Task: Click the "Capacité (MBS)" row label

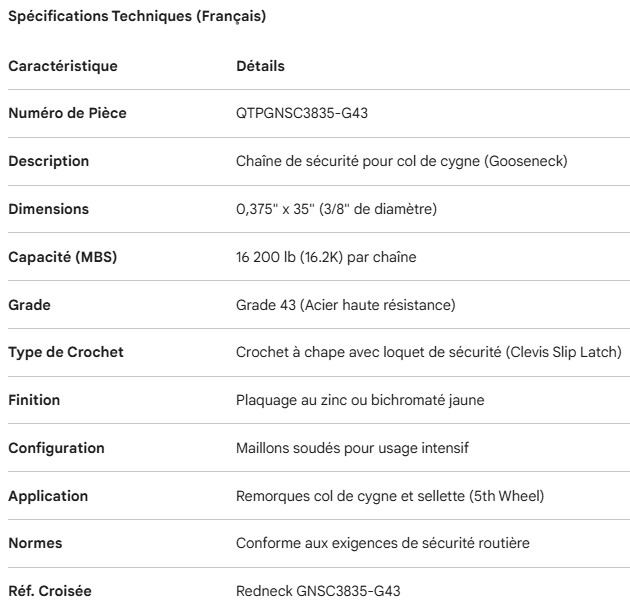Action: (63, 257)
